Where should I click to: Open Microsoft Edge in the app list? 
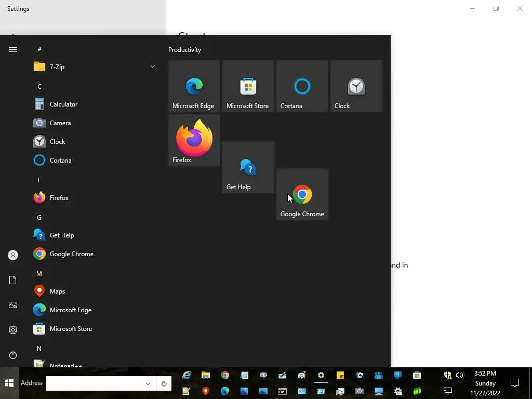point(95,310)
